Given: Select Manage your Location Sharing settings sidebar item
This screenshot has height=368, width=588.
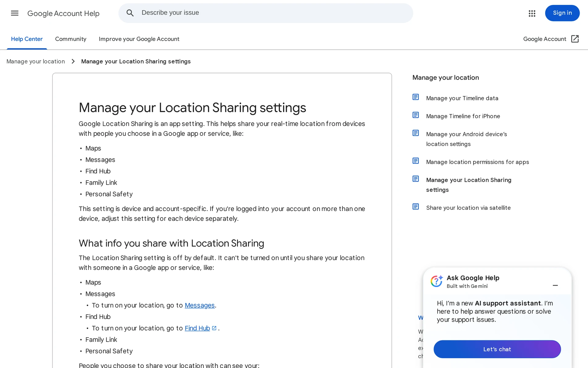Looking at the screenshot, I should 469,185.
